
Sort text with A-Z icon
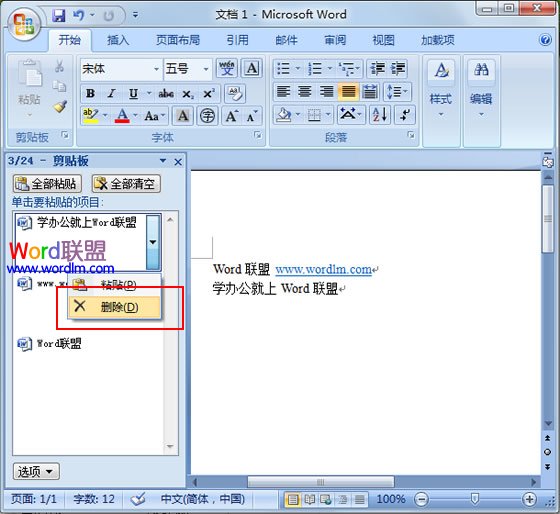pos(380,115)
